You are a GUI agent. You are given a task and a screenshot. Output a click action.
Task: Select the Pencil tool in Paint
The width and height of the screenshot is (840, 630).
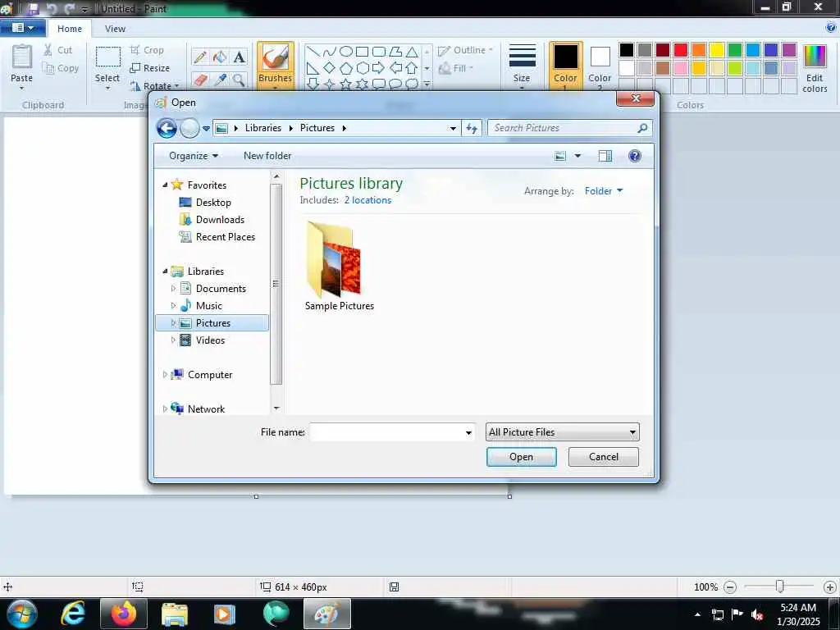coord(200,57)
